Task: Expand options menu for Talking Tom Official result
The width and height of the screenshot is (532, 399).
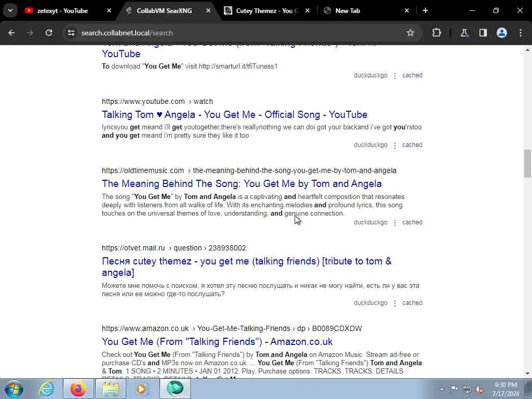Action: pos(395,145)
